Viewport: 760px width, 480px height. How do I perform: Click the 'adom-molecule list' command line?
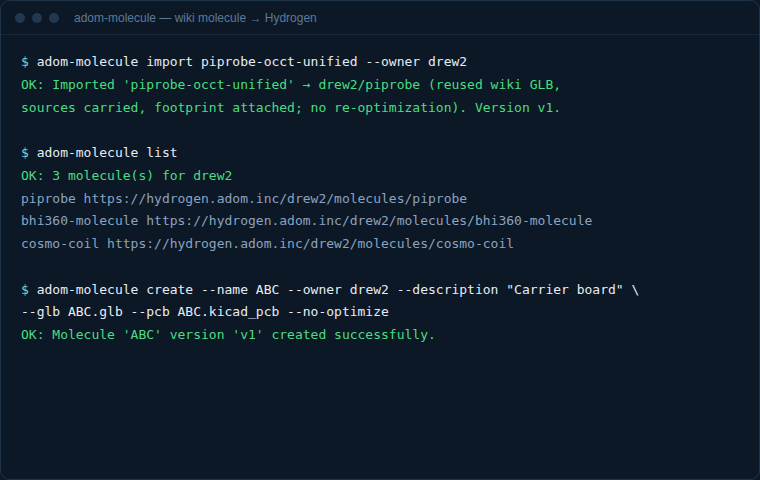pos(99,152)
